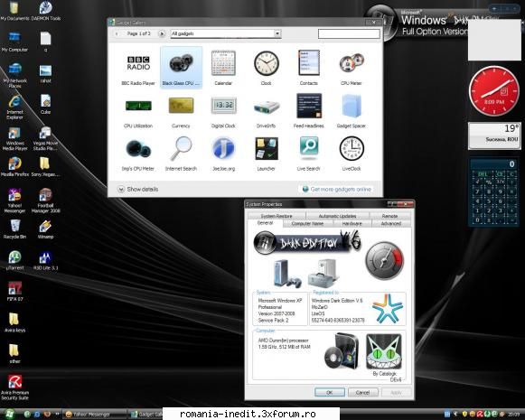Click the red clock sidebar gadget
This screenshot has height=420, width=525.
(494, 90)
